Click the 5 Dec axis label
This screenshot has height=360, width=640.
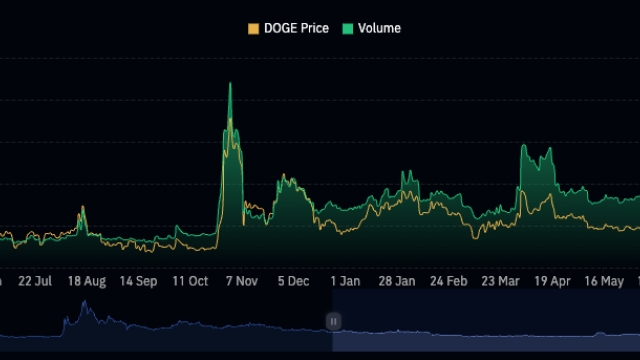[x=293, y=281]
